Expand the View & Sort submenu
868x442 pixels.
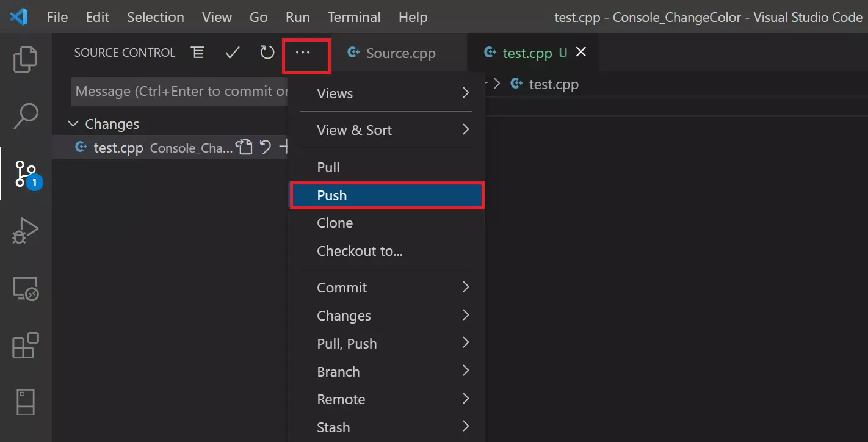click(386, 130)
